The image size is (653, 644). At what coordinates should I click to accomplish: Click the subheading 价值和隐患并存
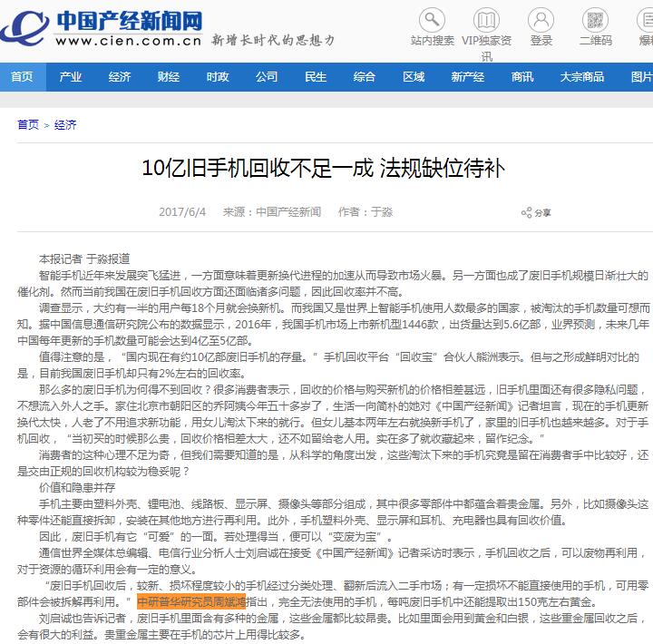click(77, 487)
